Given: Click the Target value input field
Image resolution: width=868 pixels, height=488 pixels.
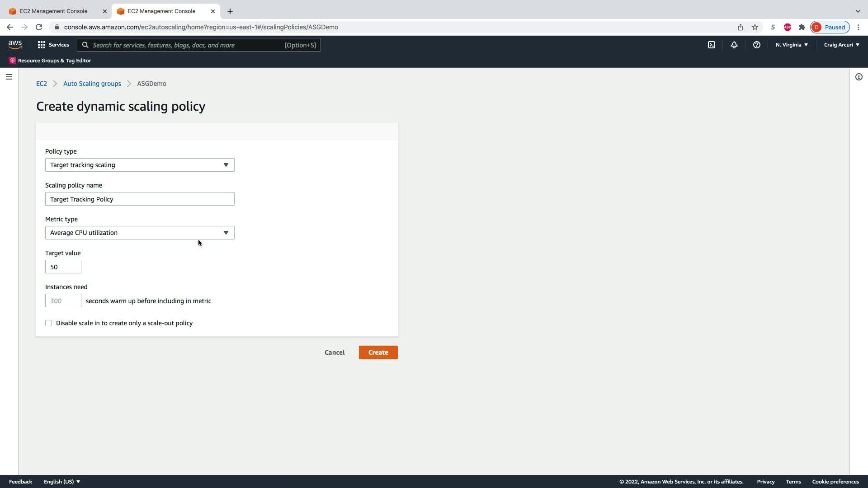Looking at the screenshot, I should 63,267.
